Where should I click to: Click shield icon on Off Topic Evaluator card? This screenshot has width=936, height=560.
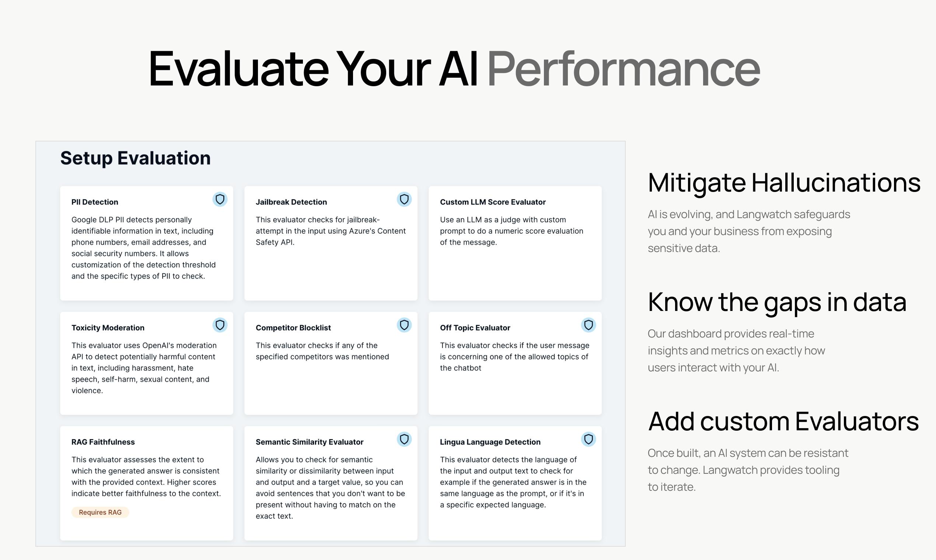[589, 325]
